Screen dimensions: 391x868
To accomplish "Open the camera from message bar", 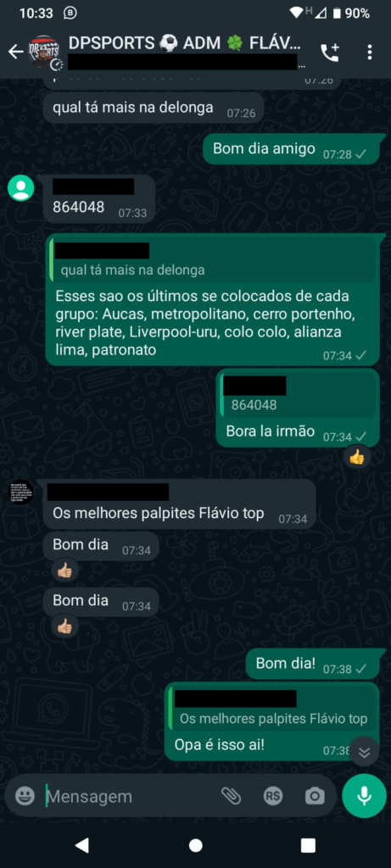I will (x=315, y=796).
